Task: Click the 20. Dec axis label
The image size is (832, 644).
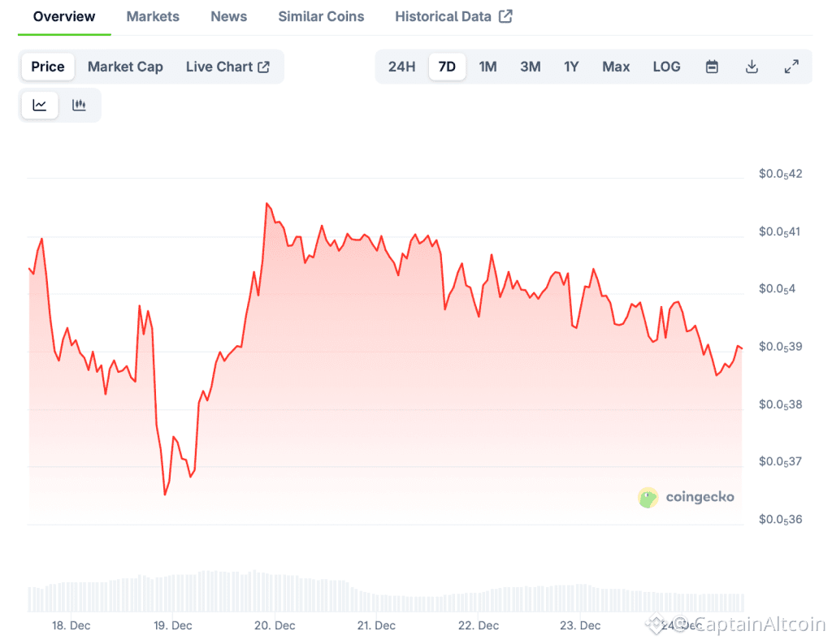Action: pyautogui.click(x=275, y=626)
